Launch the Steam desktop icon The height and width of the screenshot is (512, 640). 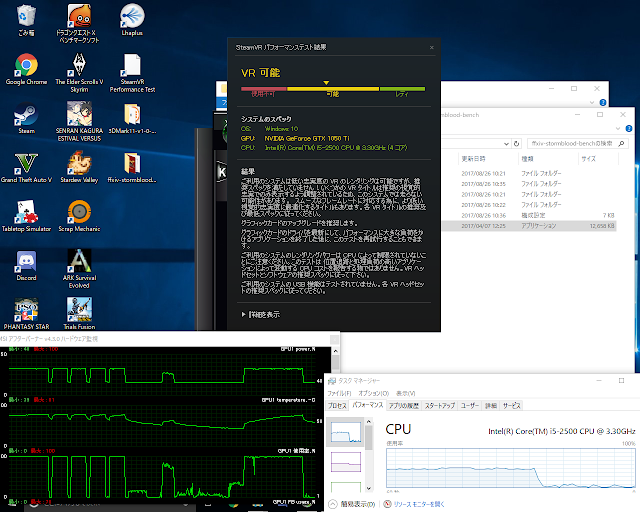pos(27,118)
